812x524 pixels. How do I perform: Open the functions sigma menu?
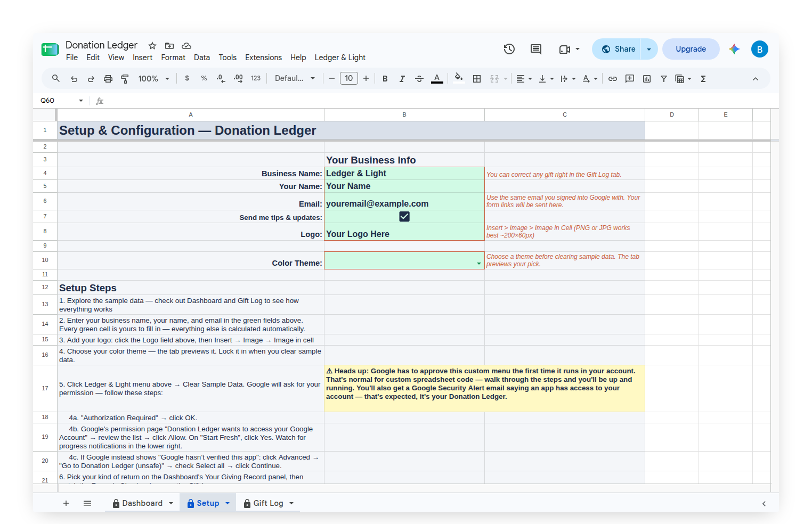coord(703,79)
